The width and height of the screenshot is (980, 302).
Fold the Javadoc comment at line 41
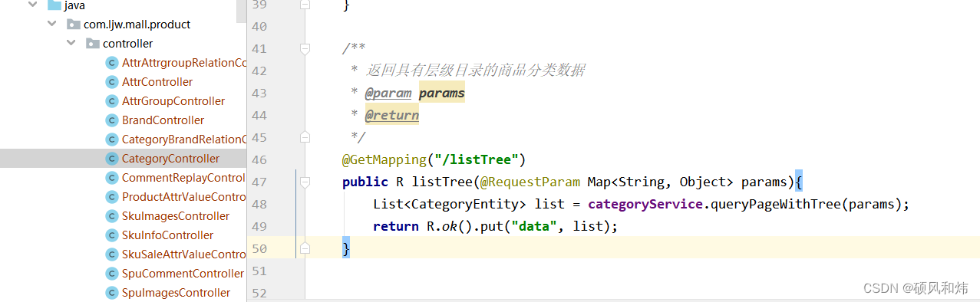click(x=305, y=48)
